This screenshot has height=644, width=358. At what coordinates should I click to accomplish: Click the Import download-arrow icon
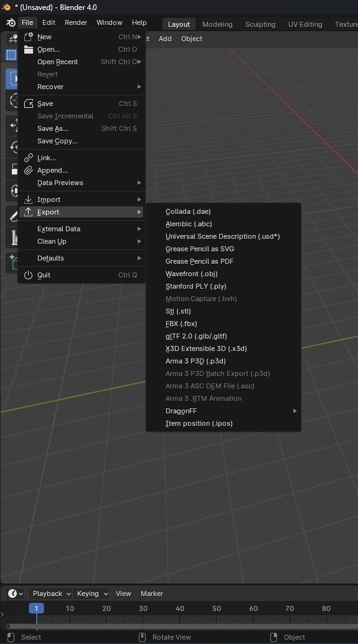coord(28,199)
